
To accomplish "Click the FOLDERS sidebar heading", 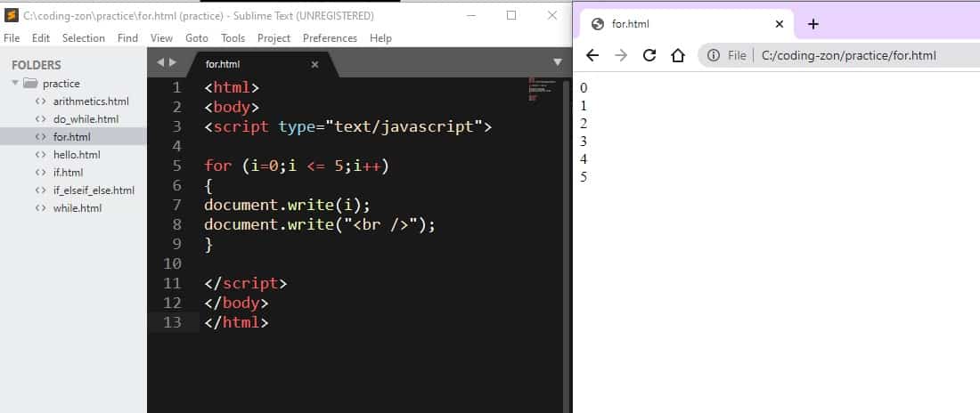I will (37, 65).
